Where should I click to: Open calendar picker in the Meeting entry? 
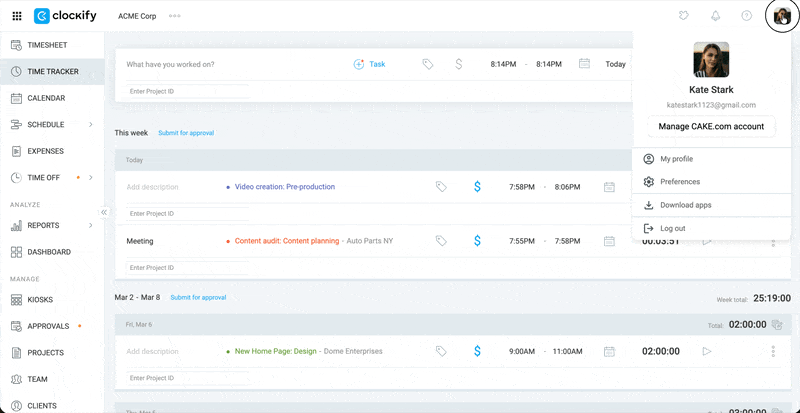tap(609, 241)
